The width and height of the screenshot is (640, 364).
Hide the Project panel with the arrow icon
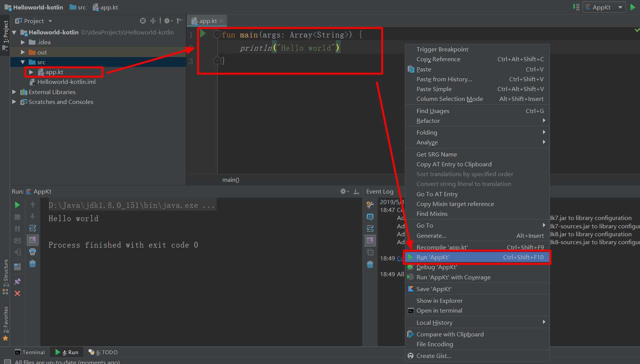180,21
